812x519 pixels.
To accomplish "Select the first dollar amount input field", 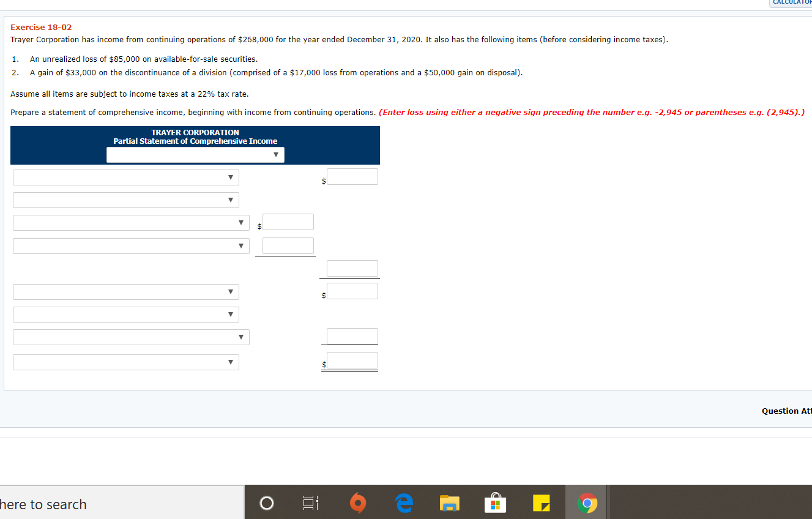I will (x=352, y=176).
